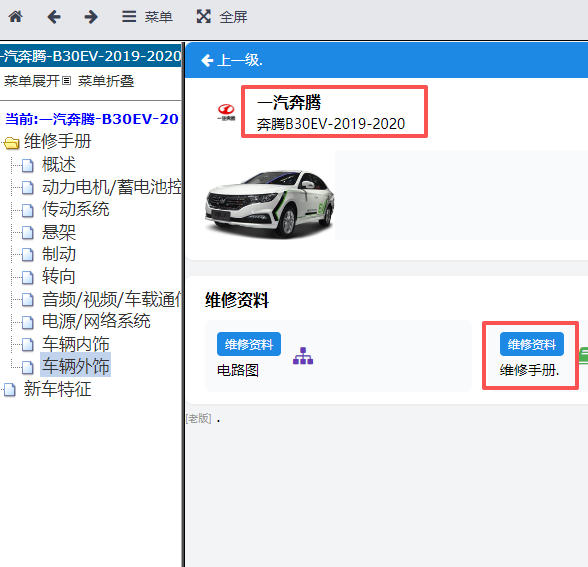Collapse all with 菜单折叠
The width and height of the screenshot is (588, 567).
coord(106,81)
